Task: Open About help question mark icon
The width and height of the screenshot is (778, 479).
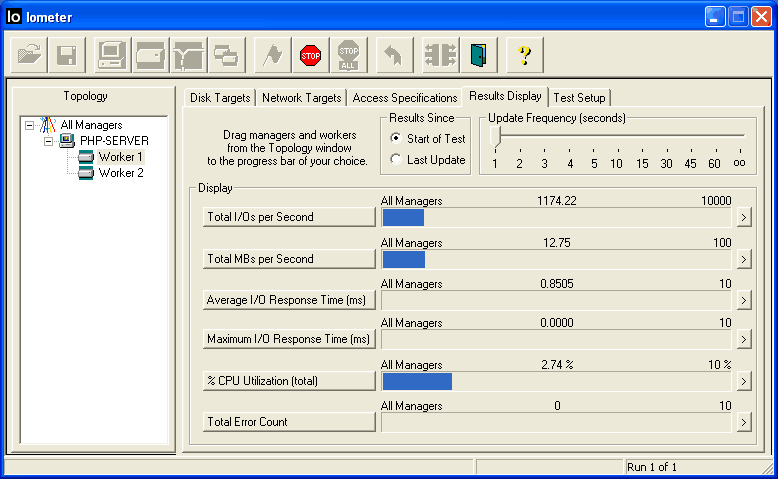Action: [x=524, y=55]
